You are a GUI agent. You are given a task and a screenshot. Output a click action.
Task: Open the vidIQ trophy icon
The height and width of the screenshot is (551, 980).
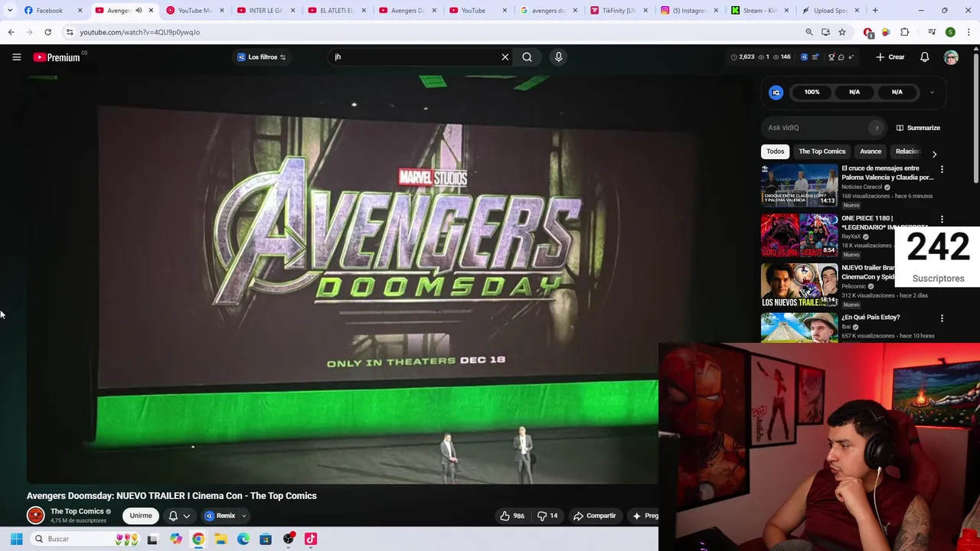click(831, 57)
